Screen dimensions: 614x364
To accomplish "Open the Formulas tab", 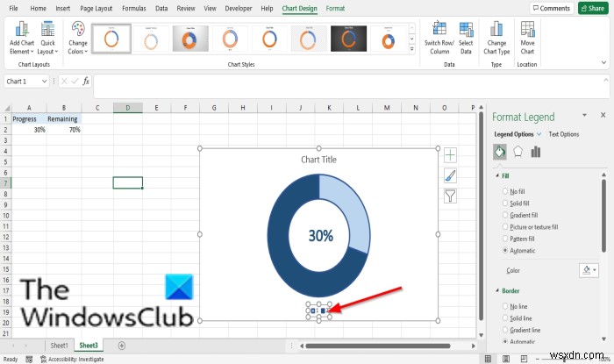I will [x=134, y=8].
